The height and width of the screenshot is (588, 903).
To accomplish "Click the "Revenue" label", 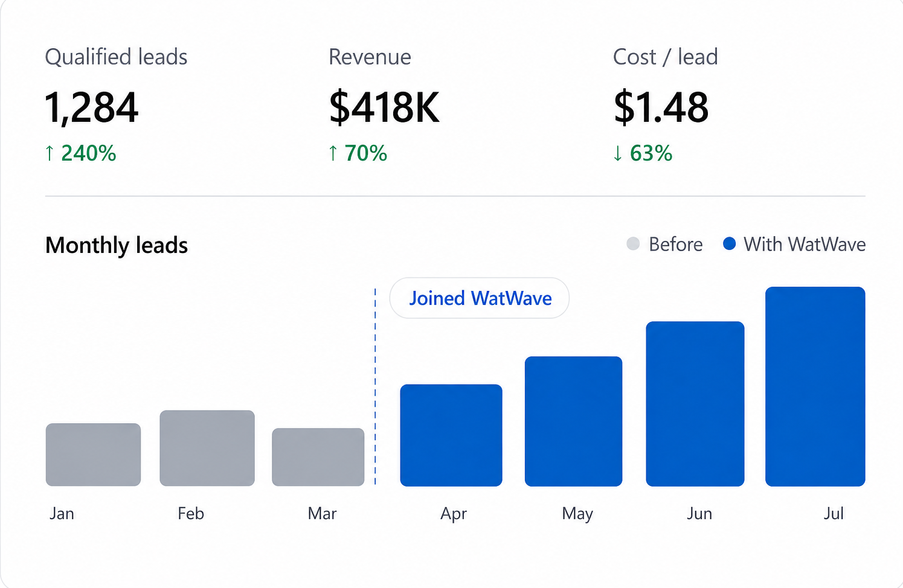I will pyautogui.click(x=370, y=57).
